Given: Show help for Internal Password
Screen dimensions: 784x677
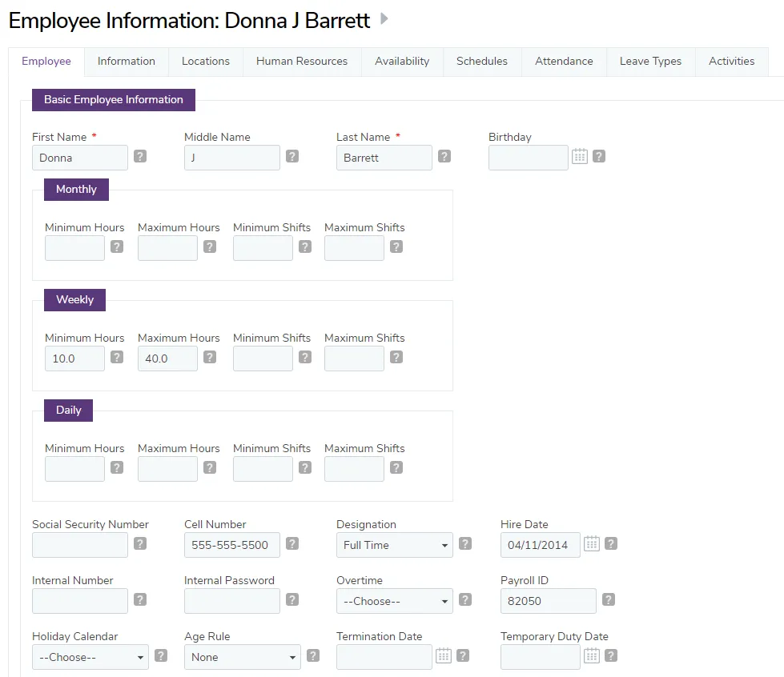Looking at the screenshot, I should click(x=292, y=599).
